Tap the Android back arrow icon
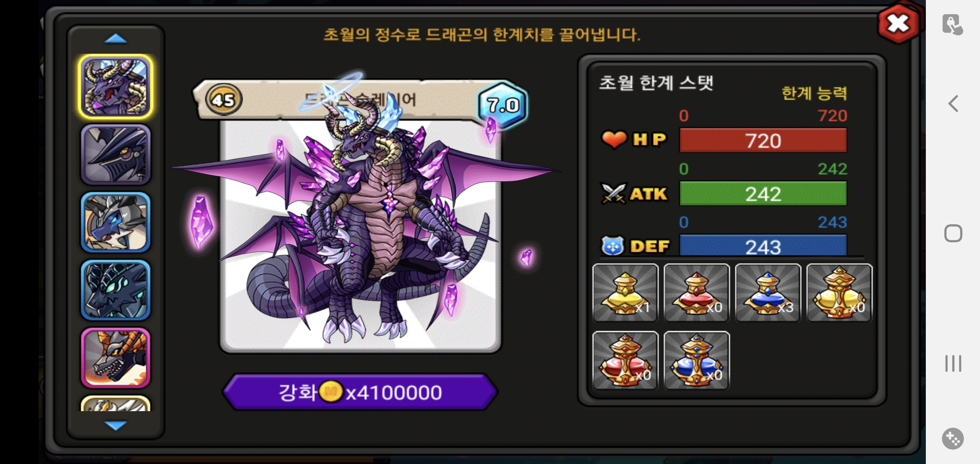This screenshot has height=464, width=980. [953, 104]
